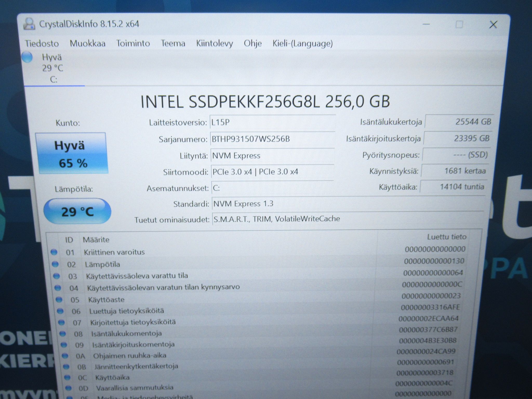Select the Käyttöaika row in the attribute table
532x399 pixels.
tap(259, 375)
